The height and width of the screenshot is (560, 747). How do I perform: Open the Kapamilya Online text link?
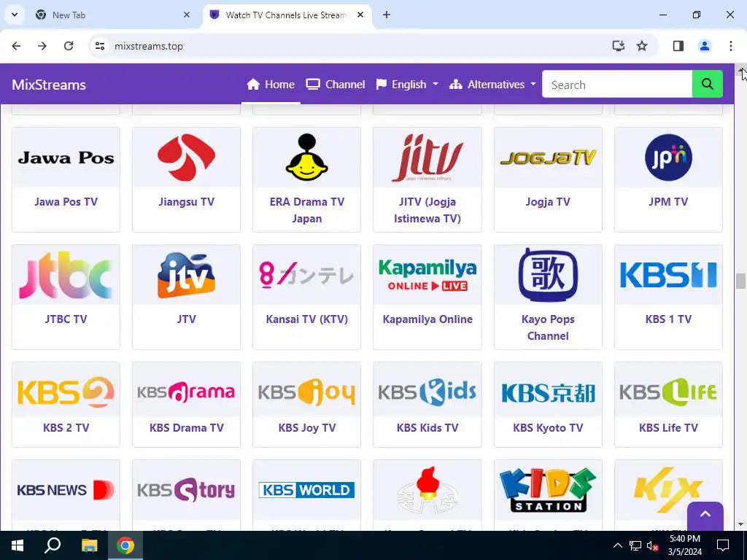click(427, 319)
